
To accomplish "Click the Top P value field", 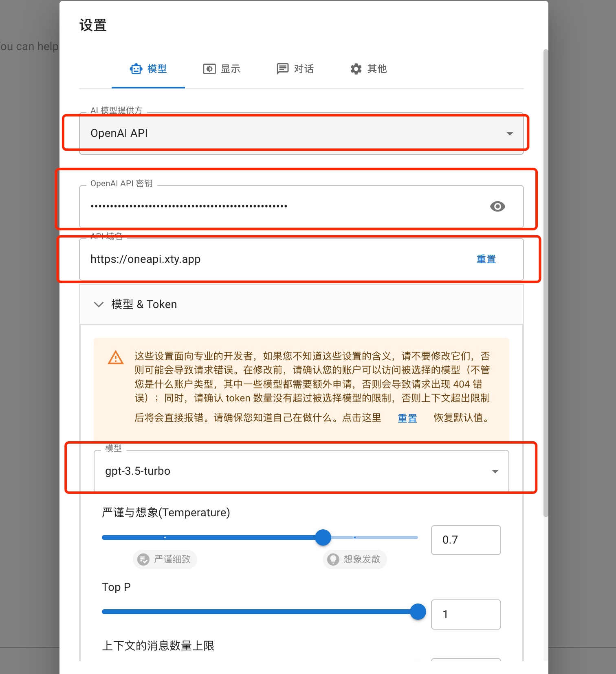I will 466,615.
